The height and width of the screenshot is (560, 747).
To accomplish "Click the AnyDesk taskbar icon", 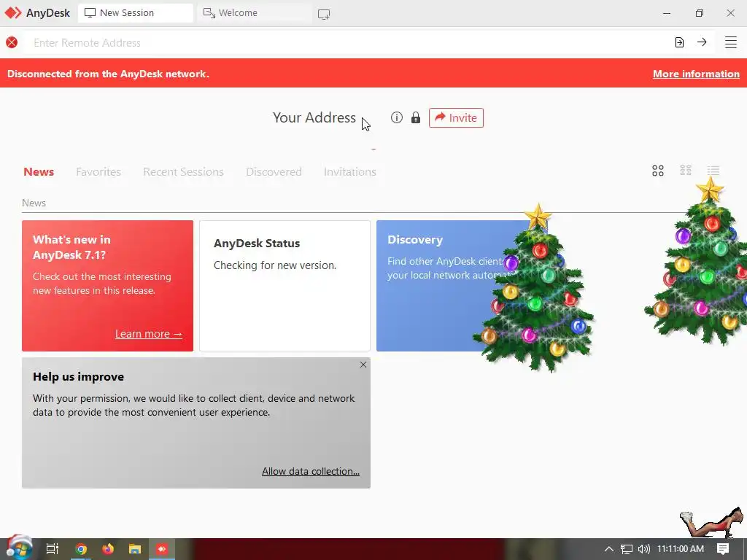I will 162,549.
